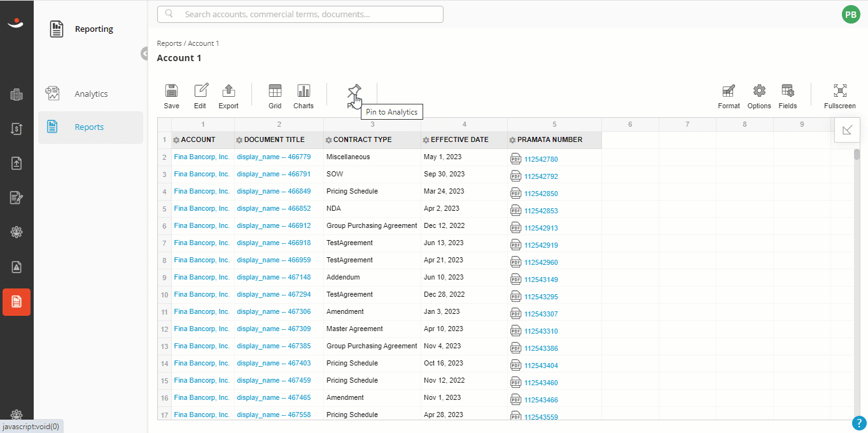The image size is (868, 433).
Task: Open the Fields panel
Action: pyautogui.click(x=788, y=90)
